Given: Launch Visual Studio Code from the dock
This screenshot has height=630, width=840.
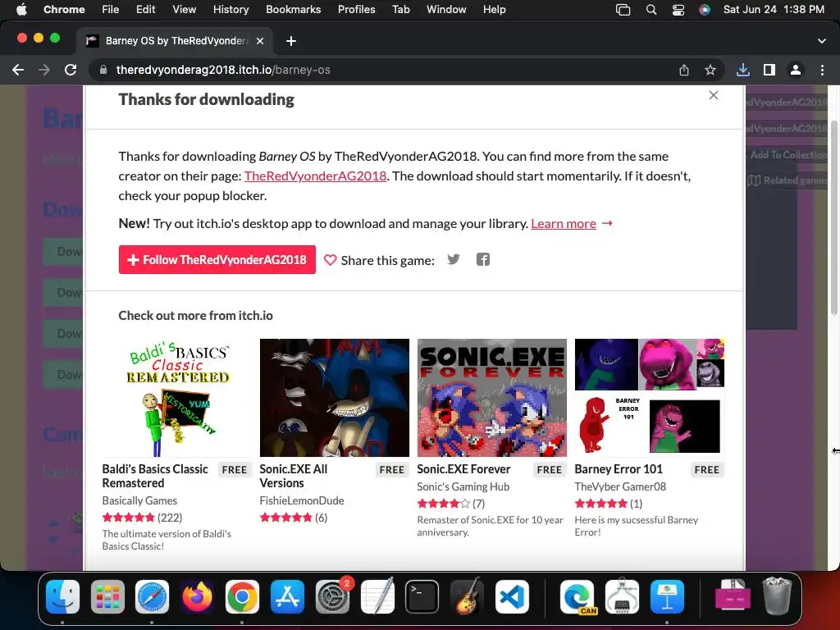Looking at the screenshot, I should [512, 596].
